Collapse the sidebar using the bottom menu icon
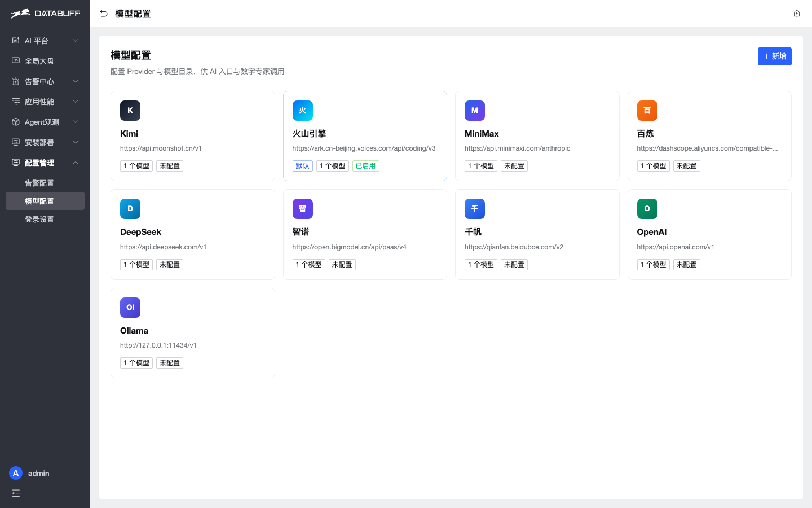812x508 pixels. click(16, 493)
